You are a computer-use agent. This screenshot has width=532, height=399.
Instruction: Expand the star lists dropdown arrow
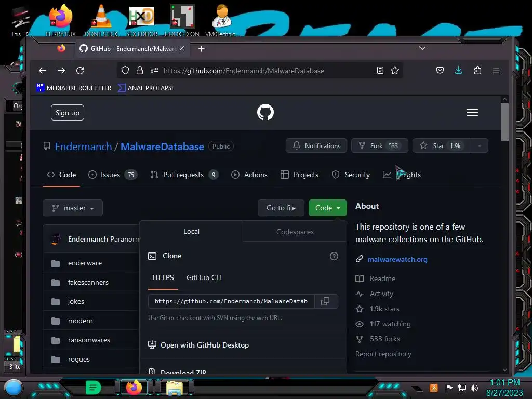tap(480, 145)
